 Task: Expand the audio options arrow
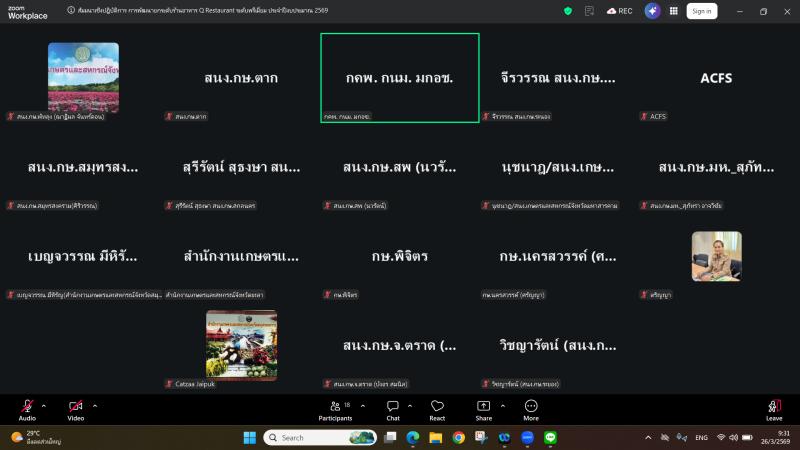coord(43,405)
